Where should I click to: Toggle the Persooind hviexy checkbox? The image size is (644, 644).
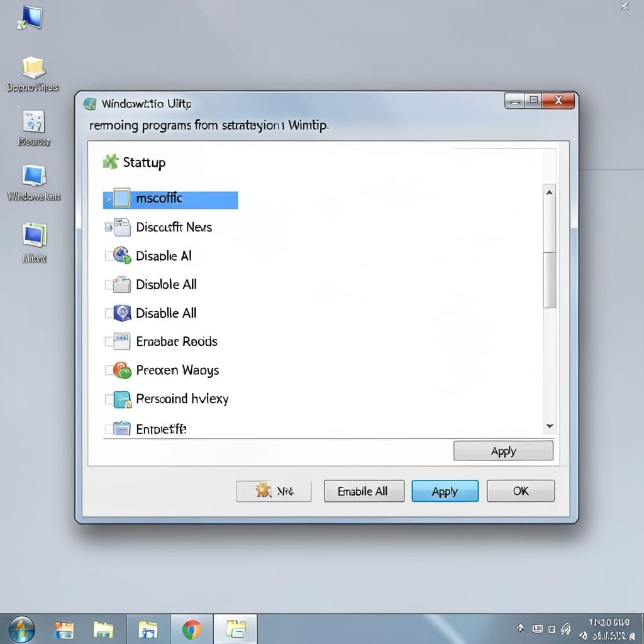click(109, 399)
